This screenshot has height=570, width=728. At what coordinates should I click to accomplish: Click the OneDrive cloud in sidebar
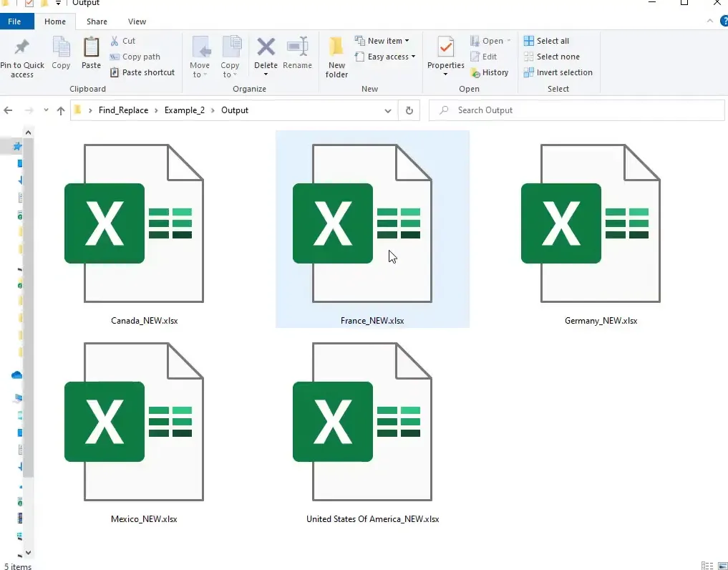tap(16, 375)
